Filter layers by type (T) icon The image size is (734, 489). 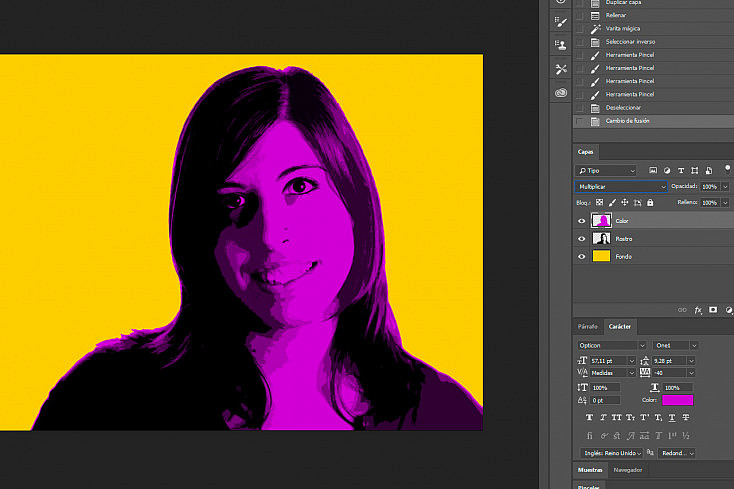point(681,170)
